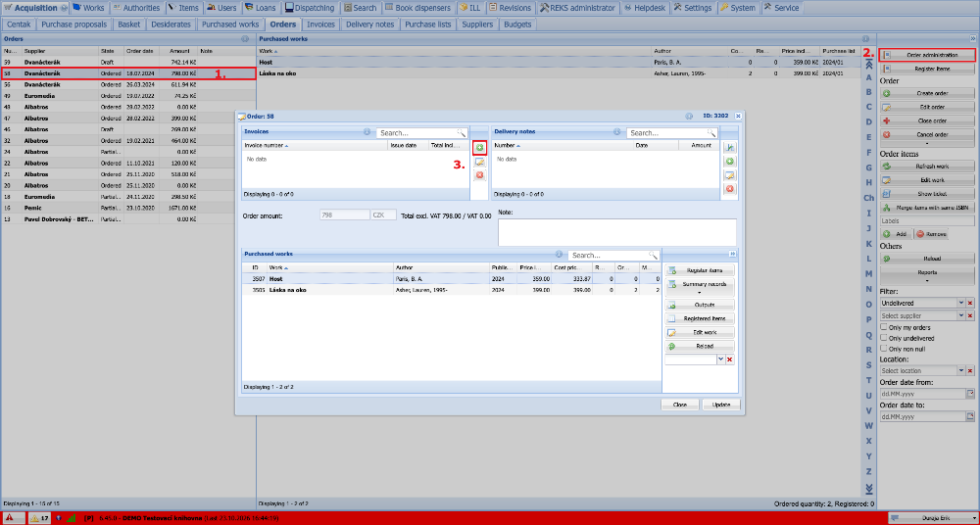This screenshot has height=525, width=980.
Task: Toggle Only my orders checkbox
Action: 884,327
